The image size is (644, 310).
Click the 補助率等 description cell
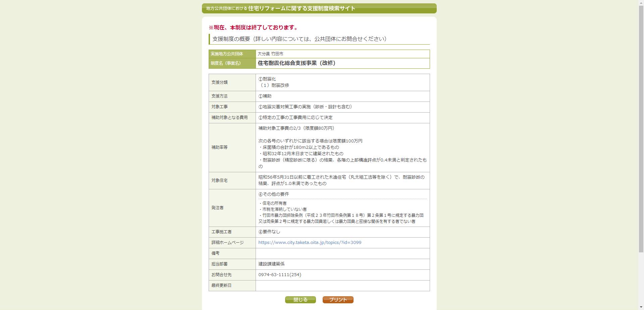point(342,147)
